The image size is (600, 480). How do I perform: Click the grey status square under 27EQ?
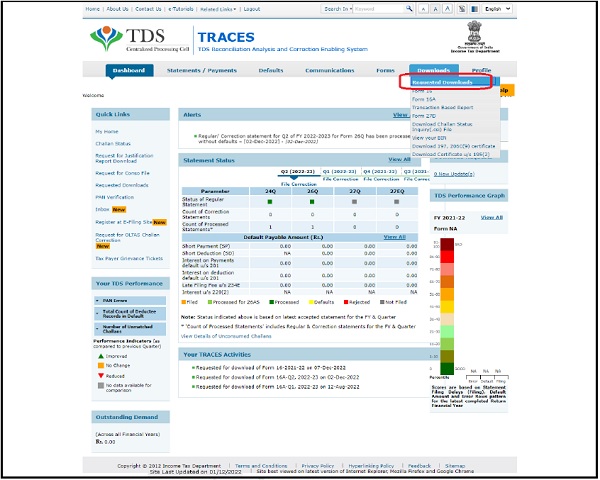396,202
